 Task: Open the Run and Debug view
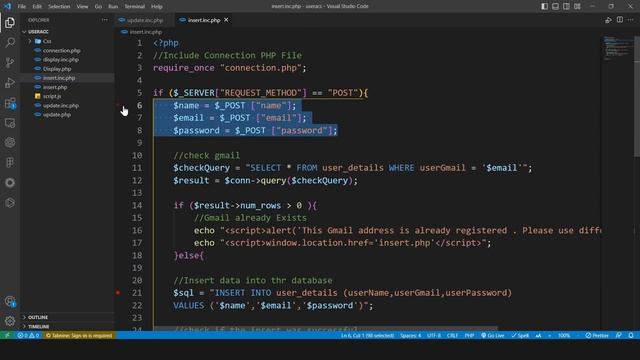[x=10, y=82]
